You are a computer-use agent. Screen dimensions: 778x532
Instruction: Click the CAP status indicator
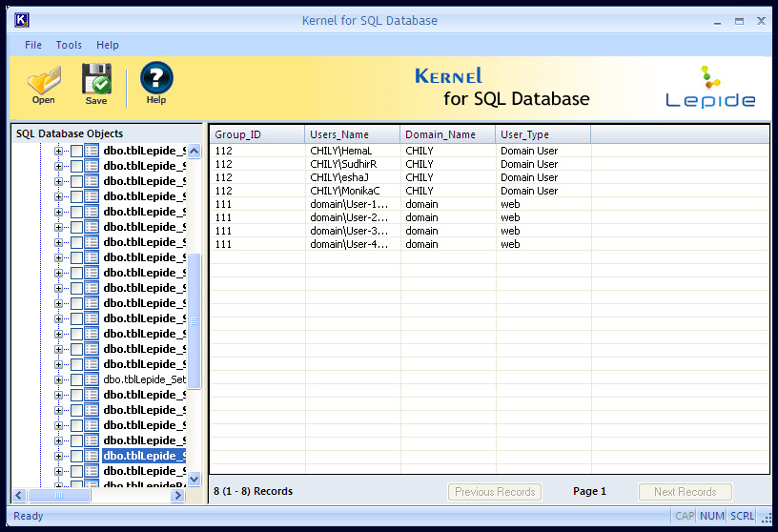[x=685, y=516]
